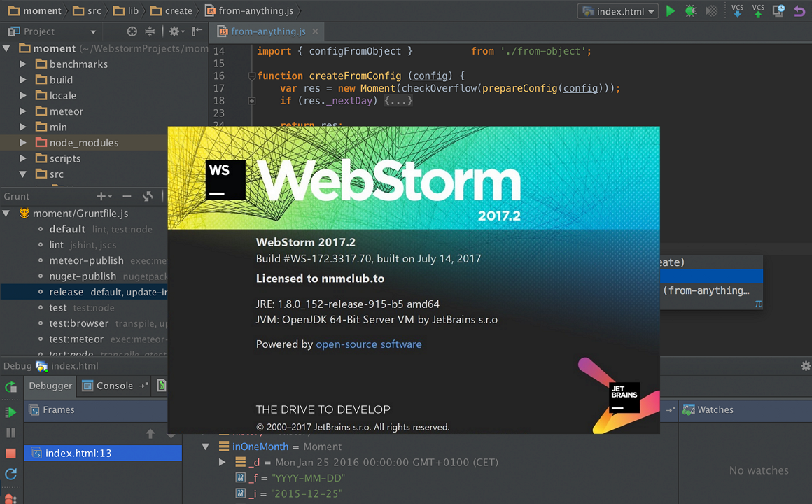Click the src breadcrumb in navigation bar
This screenshot has height=504, width=812.
87,11
